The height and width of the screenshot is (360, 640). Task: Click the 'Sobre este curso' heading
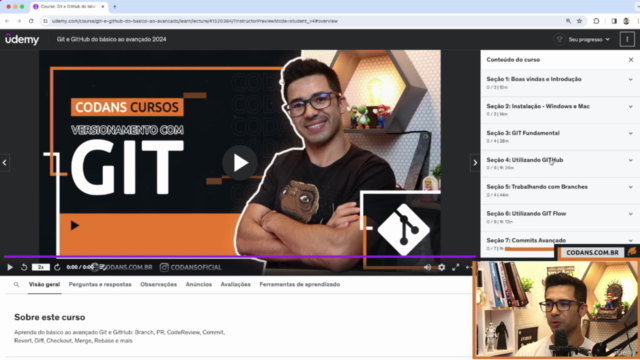tap(50, 317)
